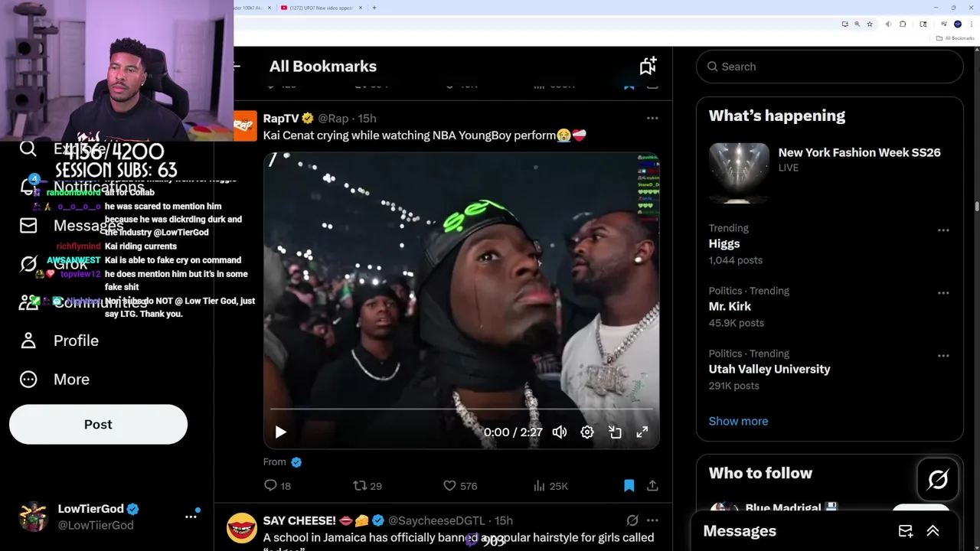Open options for Higgs trend
The width and height of the screenshot is (980, 551).
point(943,230)
